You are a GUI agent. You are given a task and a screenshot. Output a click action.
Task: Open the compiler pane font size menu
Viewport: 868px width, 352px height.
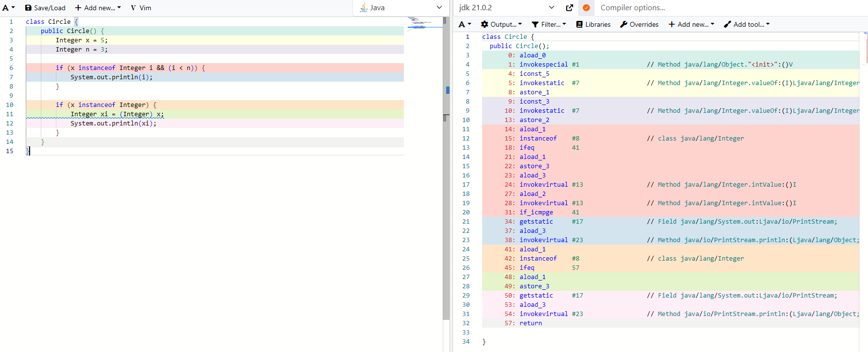pyautogui.click(x=465, y=24)
